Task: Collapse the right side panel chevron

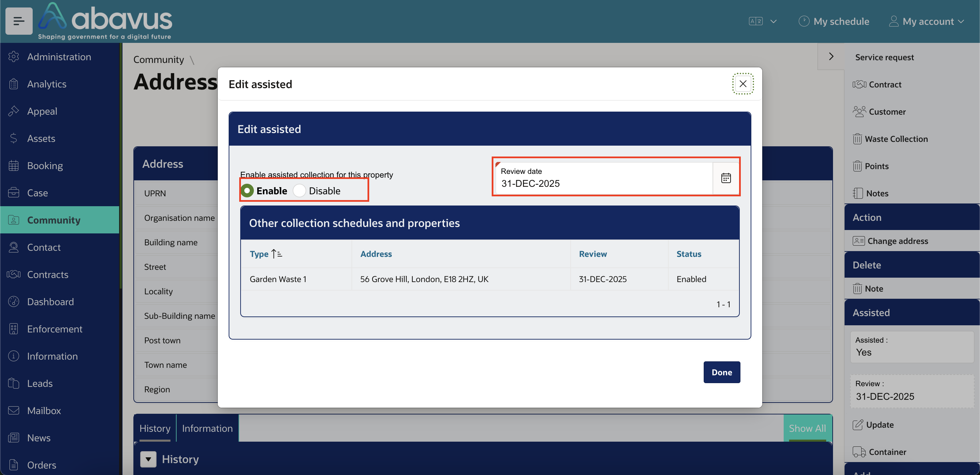Action: tap(831, 56)
